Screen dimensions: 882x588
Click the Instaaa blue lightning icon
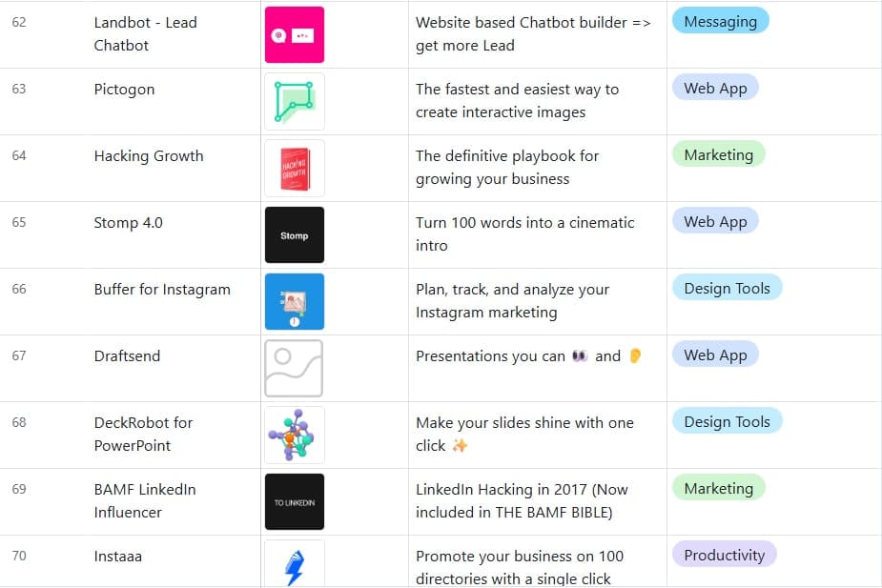click(294, 564)
